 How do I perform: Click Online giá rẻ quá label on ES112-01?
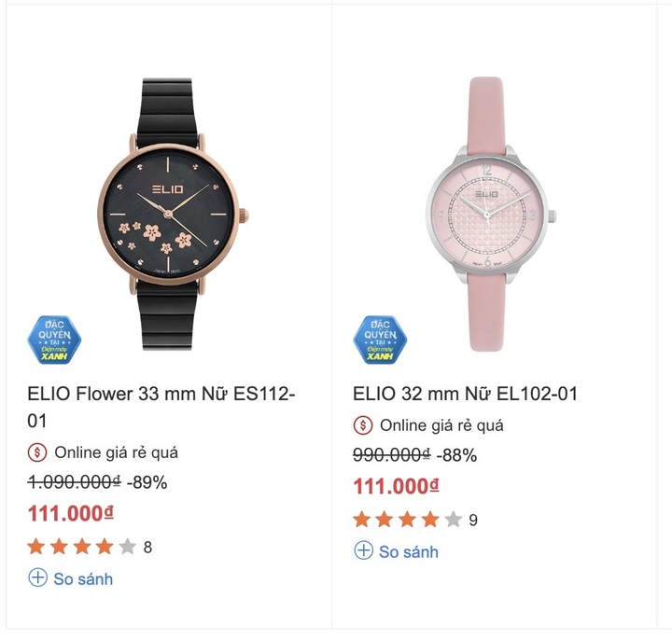point(116,452)
